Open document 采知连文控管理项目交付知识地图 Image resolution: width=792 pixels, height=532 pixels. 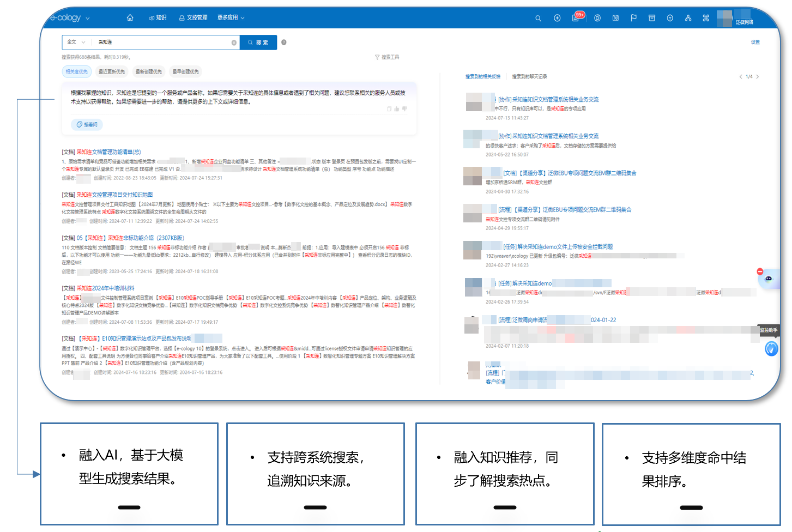pyautogui.click(x=114, y=195)
